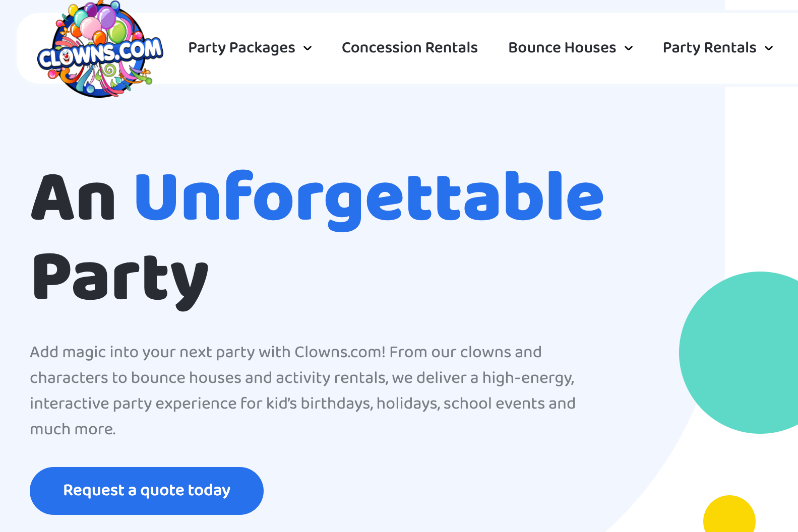The image size is (798, 532).
Task: Open the Party Packages menu label
Action: click(241, 48)
